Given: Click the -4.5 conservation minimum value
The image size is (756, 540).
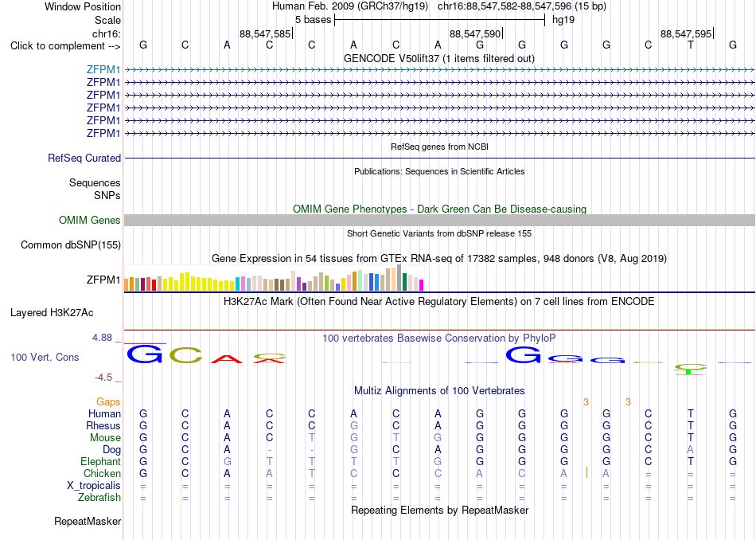Looking at the screenshot, I should (x=103, y=378).
